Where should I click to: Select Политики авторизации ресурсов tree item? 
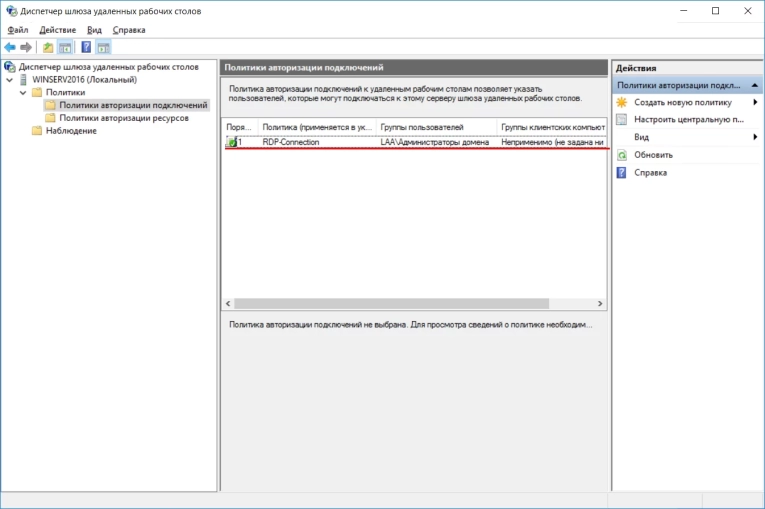click(x=124, y=118)
